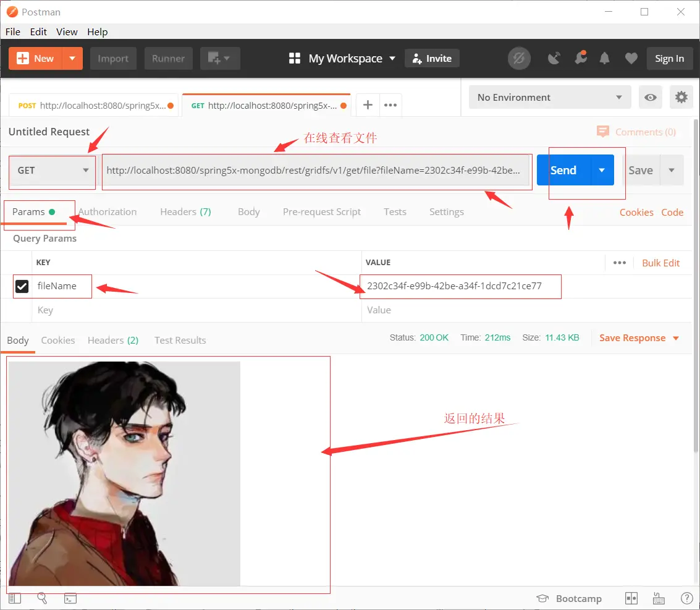Click the heart icon
The height and width of the screenshot is (610, 700).
[x=631, y=59]
